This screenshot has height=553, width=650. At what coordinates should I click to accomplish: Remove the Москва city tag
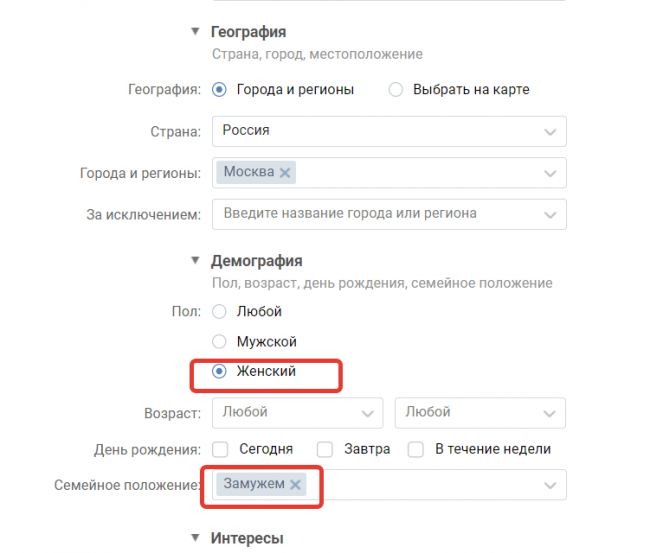(286, 172)
